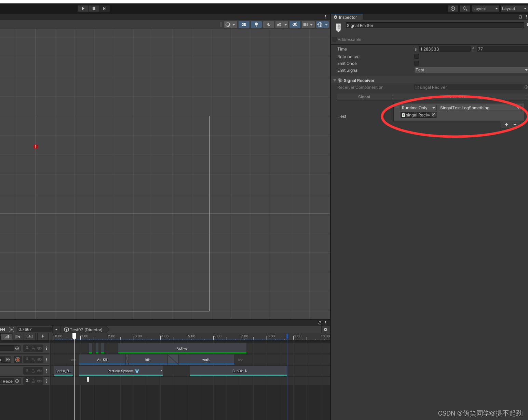The image size is (528, 420).
Task: Click the step-forward playback button
Action: [x=105, y=8]
